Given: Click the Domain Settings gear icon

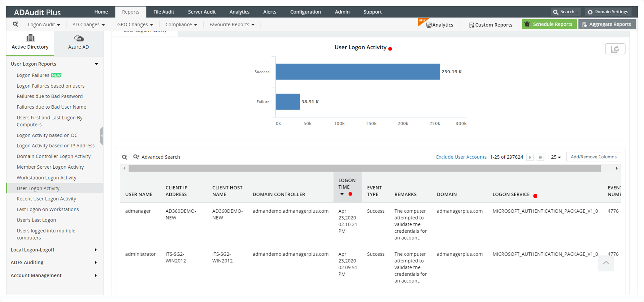Looking at the screenshot, I should pyautogui.click(x=590, y=12).
